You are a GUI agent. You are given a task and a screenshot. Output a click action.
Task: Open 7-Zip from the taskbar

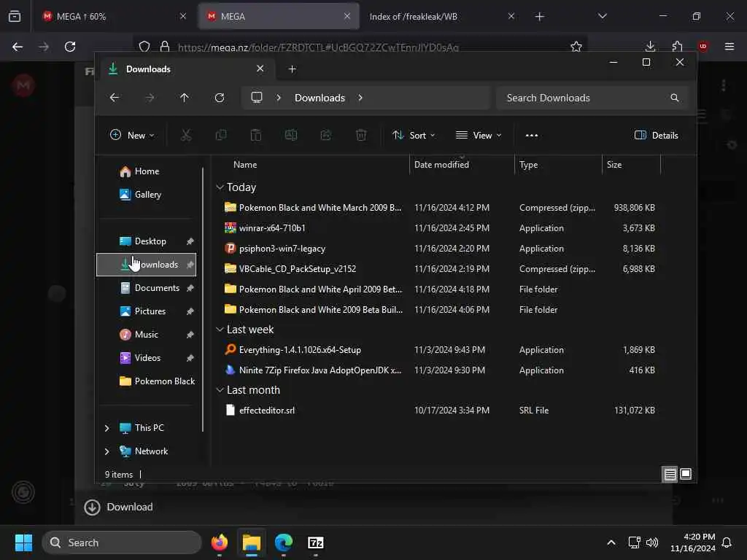315,542
